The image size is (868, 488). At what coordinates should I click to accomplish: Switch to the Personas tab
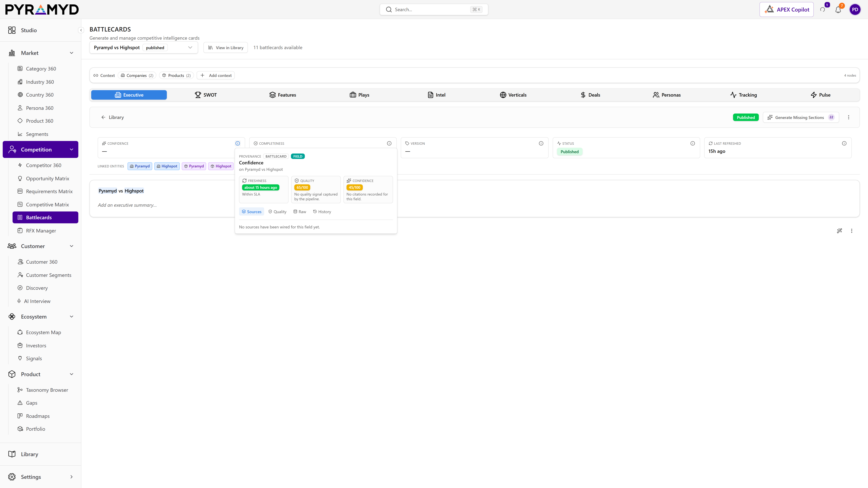[x=667, y=95]
